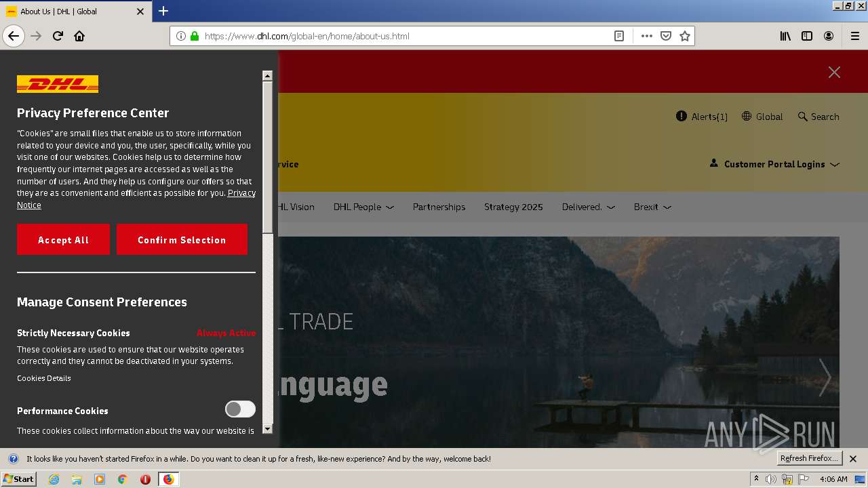The width and height of the screenshot is (868, 488).
Task: Open page actions three-dot menu
Action: click(x=647, y=36)
